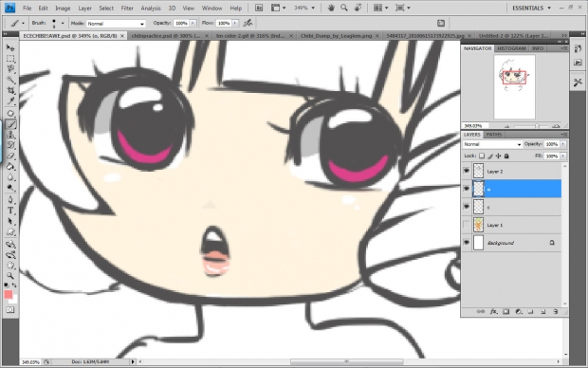Open Flow arrow in options bar
This screenshot has width=588, height=368.
pyautogui.click(x=235, y=24)
